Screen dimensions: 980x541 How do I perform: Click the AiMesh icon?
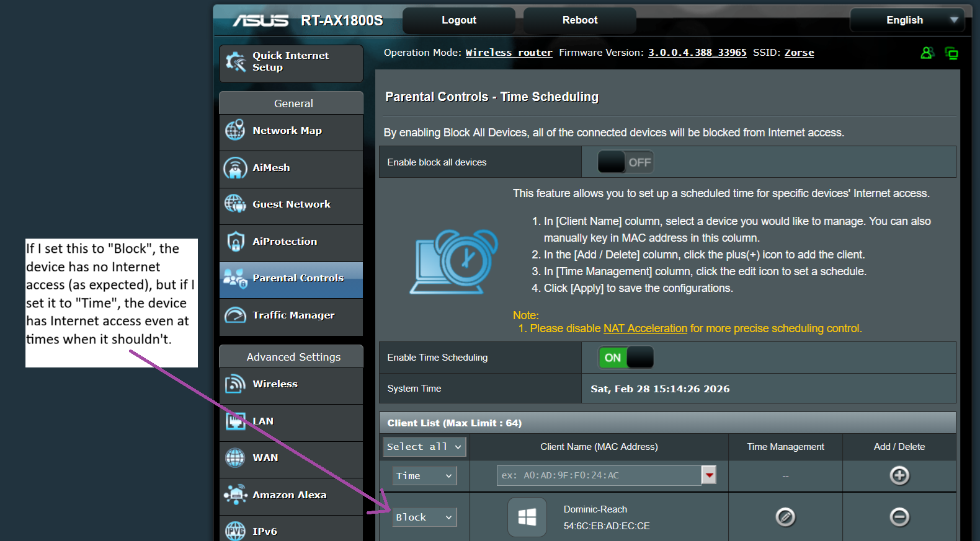(235, 168)
